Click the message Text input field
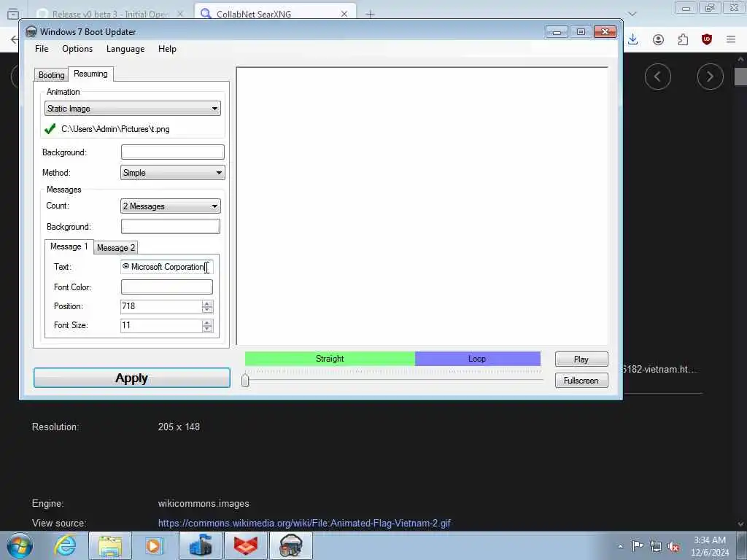 [x=167, y=267]
